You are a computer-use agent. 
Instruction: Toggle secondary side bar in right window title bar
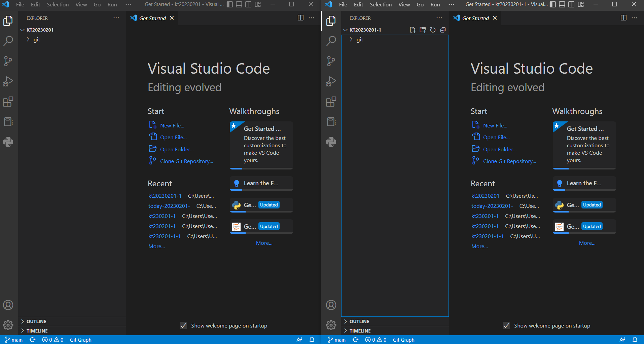[571, 4]
